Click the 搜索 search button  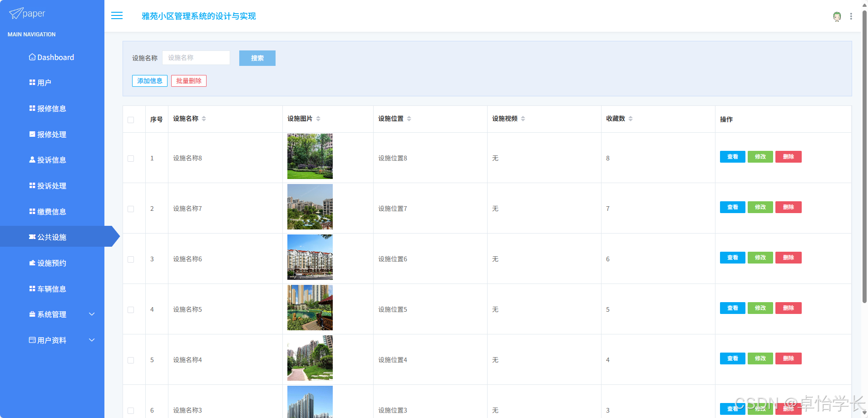pyautogui.click(x=257, y=58)
